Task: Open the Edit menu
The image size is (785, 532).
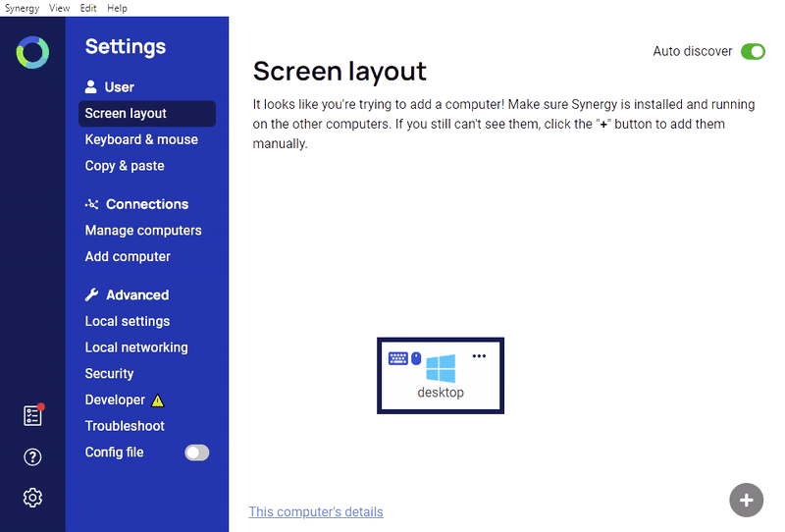Action: (x=88, y=8)
